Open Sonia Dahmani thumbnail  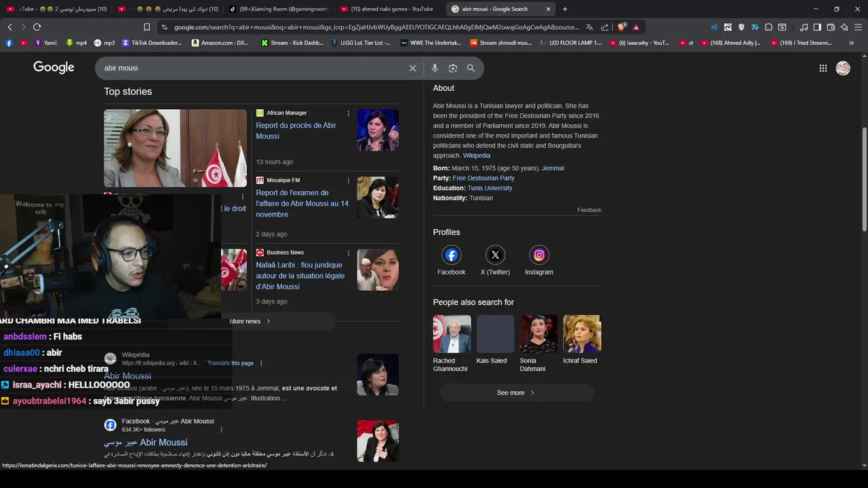pos(538,333)
